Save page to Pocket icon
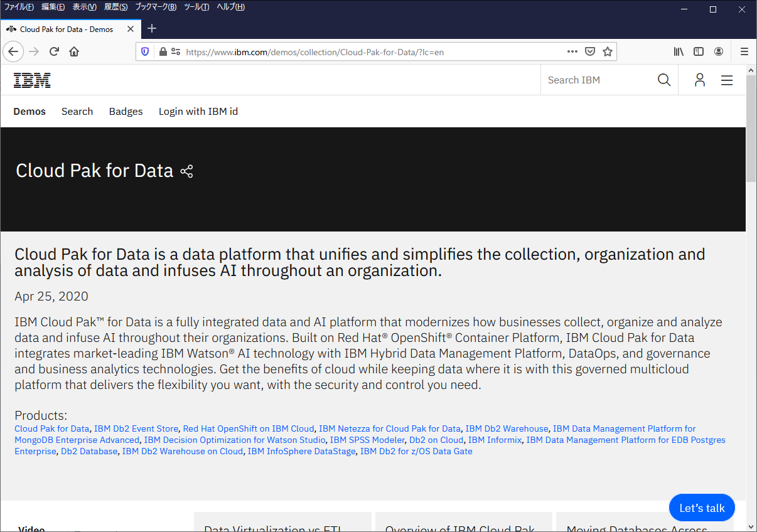The height and width of the screenshot is (532, 757). [x=590, y=51]
